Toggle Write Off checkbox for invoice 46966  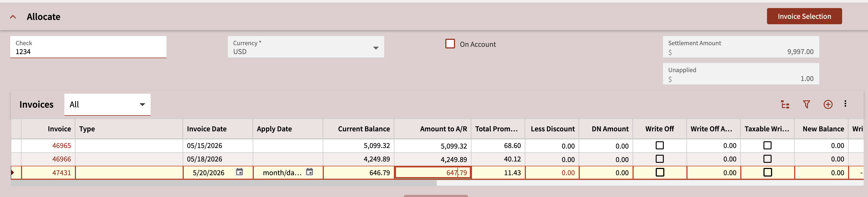(x=659, y=159)
